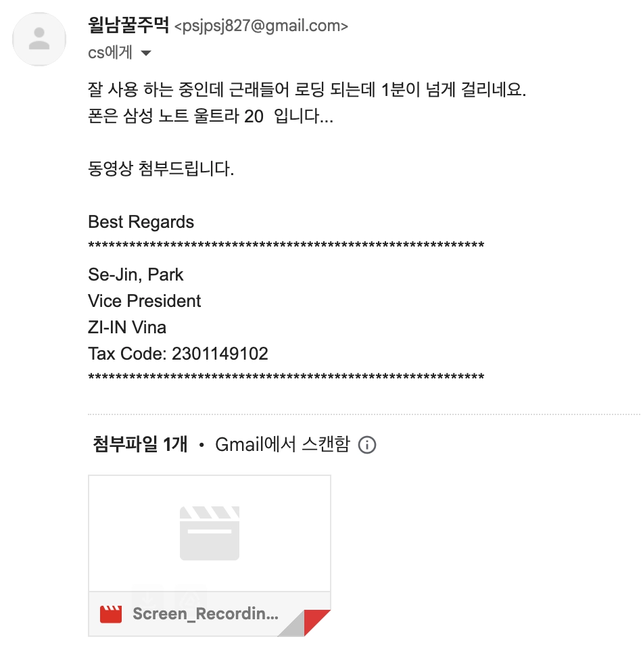Screen dimensions: 641x672
Task: Click the 동영상 첨부드립니다 message line
Action: (x=161, y=168)
